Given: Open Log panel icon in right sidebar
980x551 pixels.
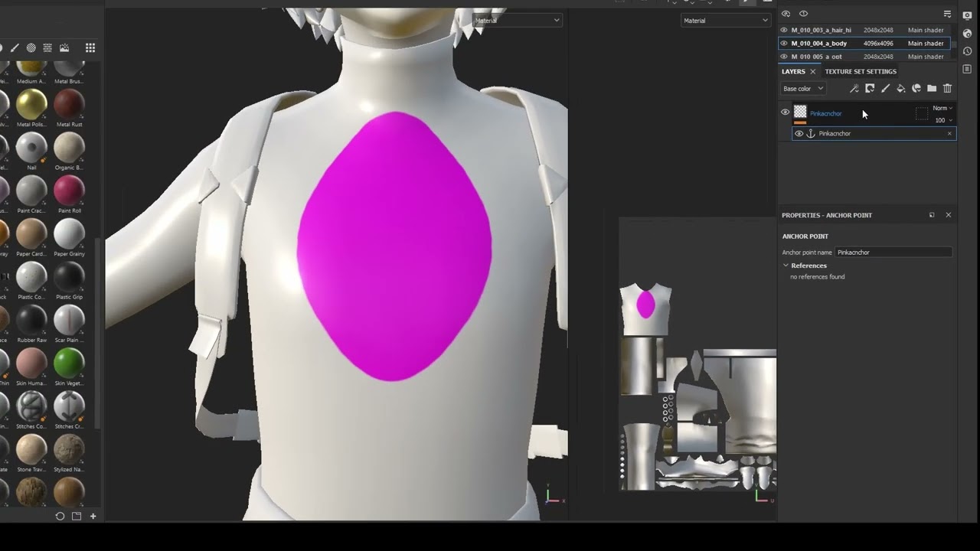Looking at the screenshot, I should pyautogui.click(x=967, y=69).
